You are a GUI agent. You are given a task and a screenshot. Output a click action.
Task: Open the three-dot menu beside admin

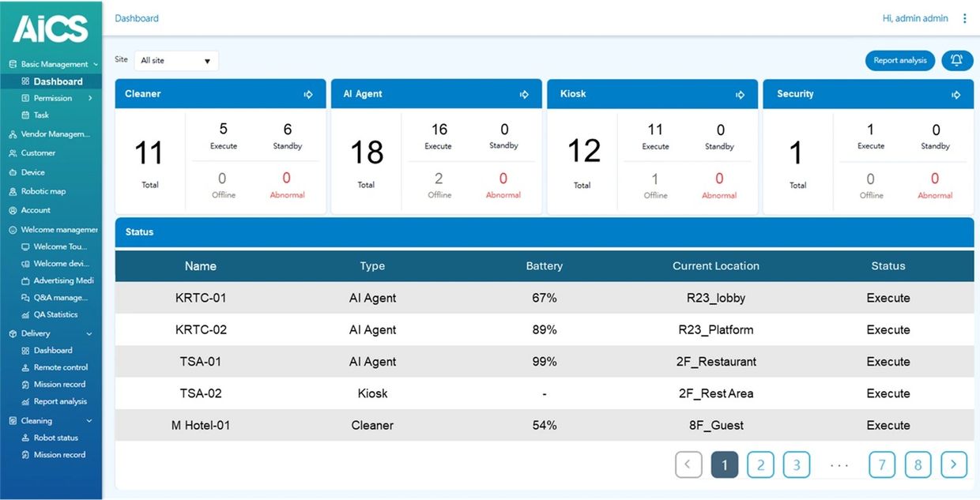pyautogui.click(x=965, y=18)
